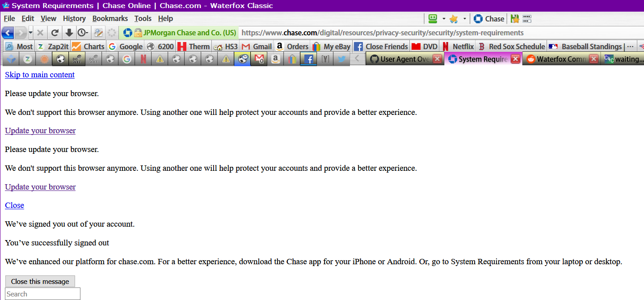Open the File menu
This screenshot has height=300, width=644.
point(9,18)
